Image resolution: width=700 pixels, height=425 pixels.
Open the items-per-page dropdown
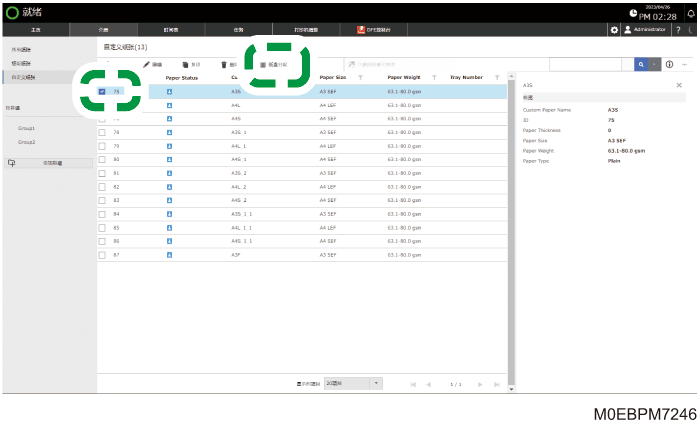click(x=353, y=383)
